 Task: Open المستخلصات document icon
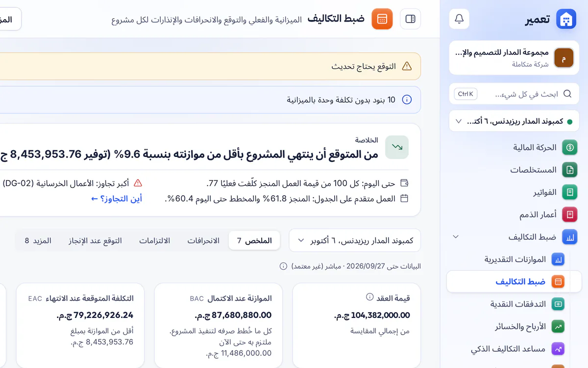coord(570,170)
